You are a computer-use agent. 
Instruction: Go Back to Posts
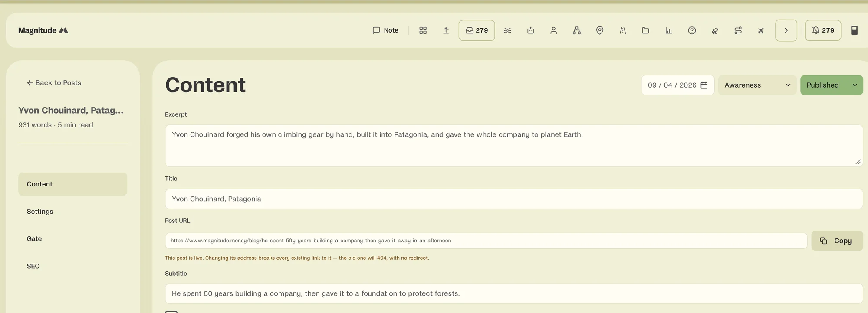click(54, 83)
